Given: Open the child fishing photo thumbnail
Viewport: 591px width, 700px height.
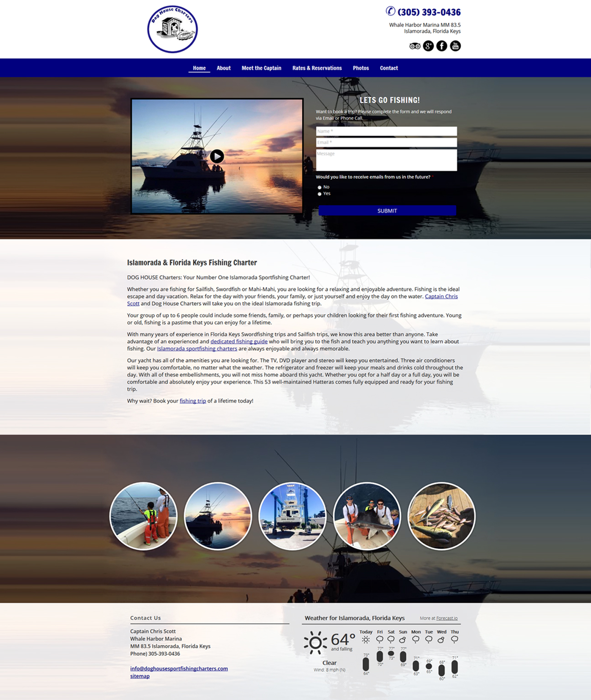Looking at the screenshot, I should coord(144,516).
